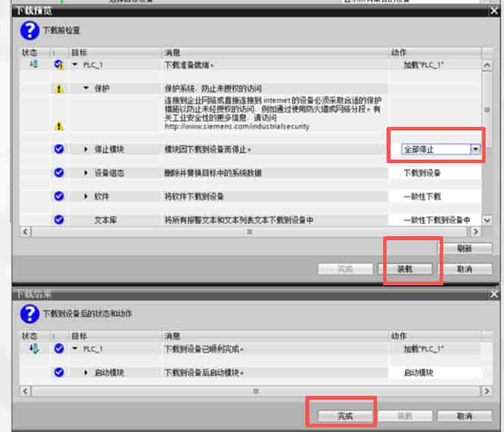Click the scroll down arrow in 下载预览 list
This screenshot has width=504, height=432.
coord(487,220)
